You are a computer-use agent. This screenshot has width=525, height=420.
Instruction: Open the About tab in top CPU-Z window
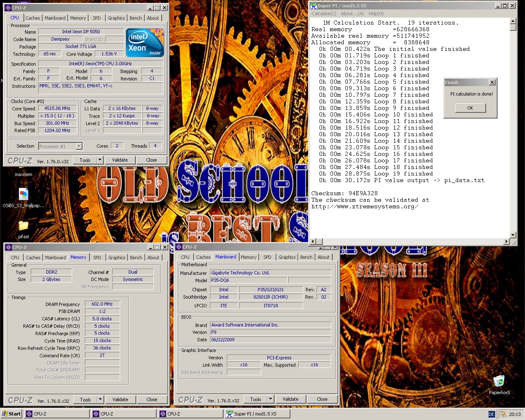(153, 18)
